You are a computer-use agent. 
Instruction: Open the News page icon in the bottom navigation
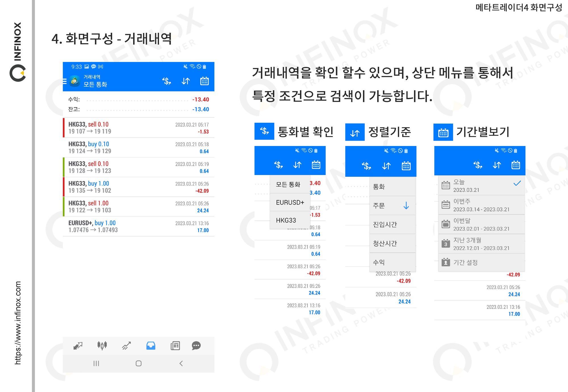[175, 346]
